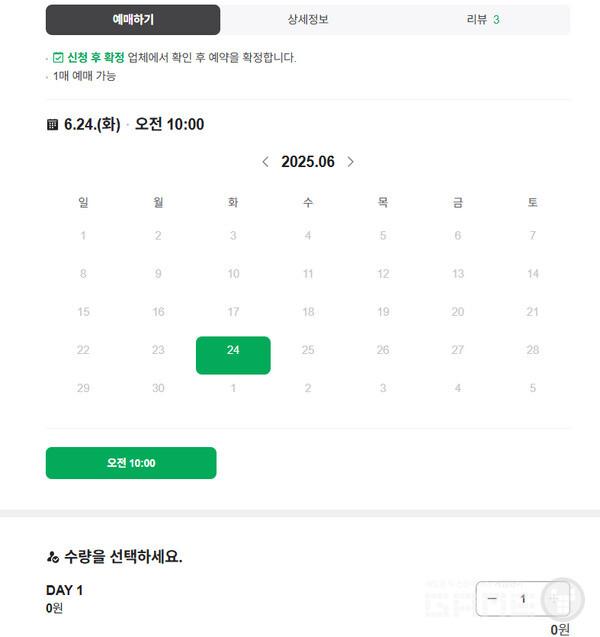Image resolution: width=600 pixels, height=637 pixels.
Task: Open the 리뷰 3 reviews tab
Action: 483,20
